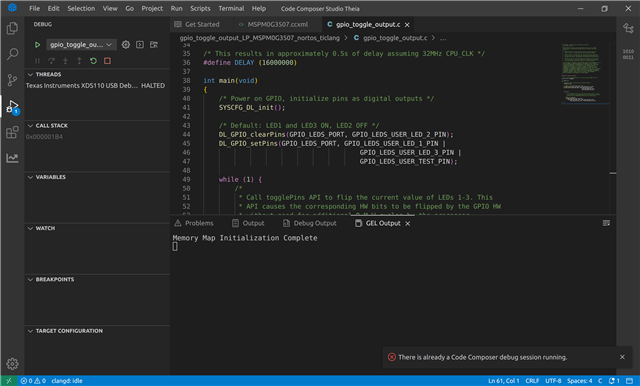
Task: Click clangd: idle status item
Action: (67, 381)
